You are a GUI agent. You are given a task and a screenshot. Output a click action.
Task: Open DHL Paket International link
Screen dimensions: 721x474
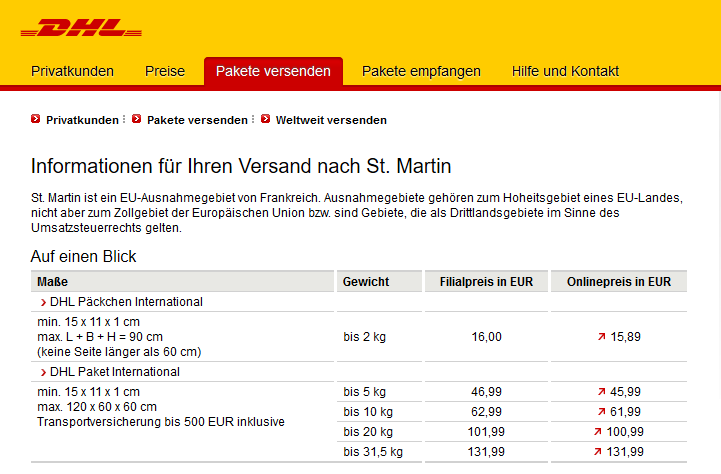(114, 371)
